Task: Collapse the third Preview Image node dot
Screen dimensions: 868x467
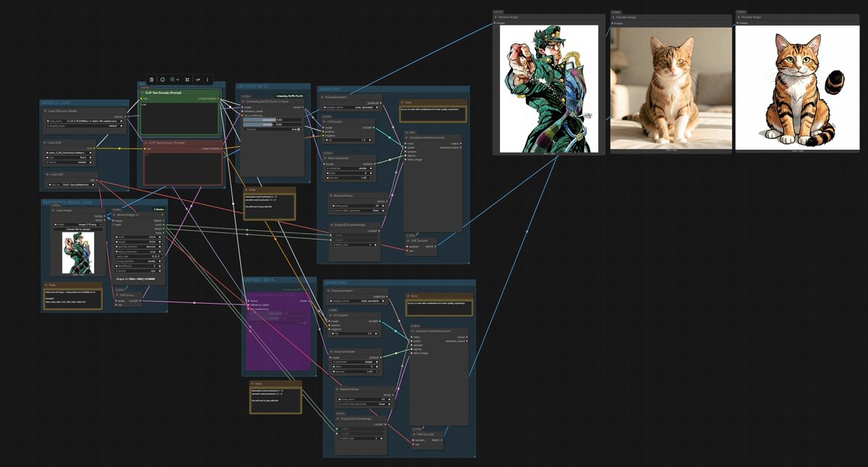Action: tap(739, 17)
